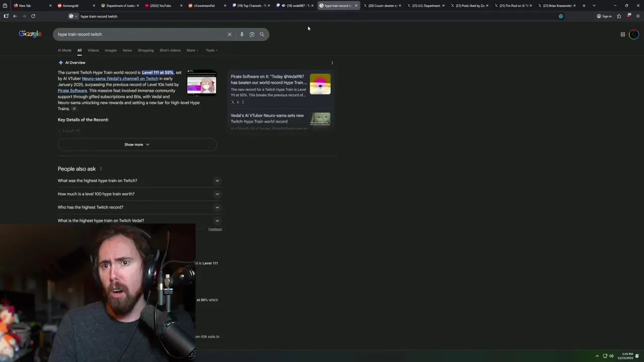Open Neuro-sama (Vedal's channel) on Twitch link

(x=120, y=78)
